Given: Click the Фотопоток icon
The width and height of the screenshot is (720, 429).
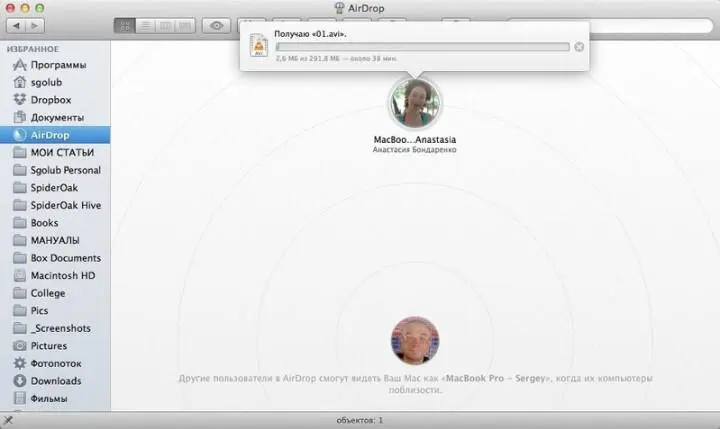Looking at the screenshot, I should [x=20, y=363].
